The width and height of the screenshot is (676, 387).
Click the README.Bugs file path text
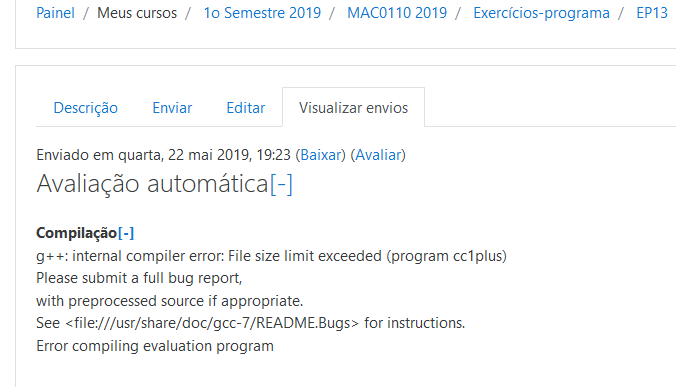click(x=212, y=323)
